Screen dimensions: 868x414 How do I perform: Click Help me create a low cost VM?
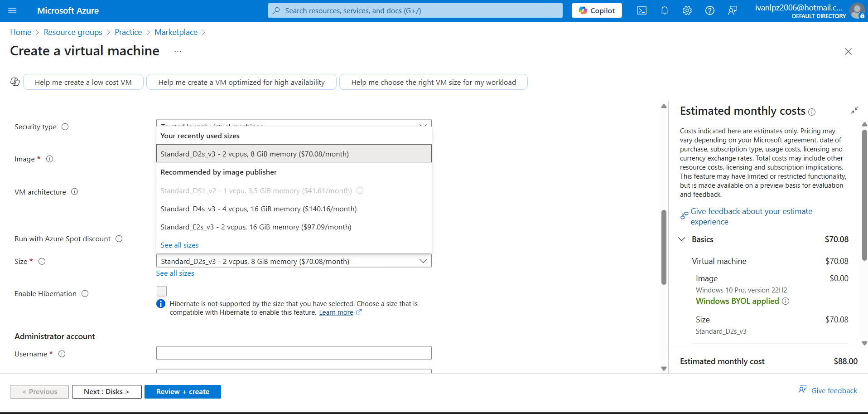[x=83, y=82]
